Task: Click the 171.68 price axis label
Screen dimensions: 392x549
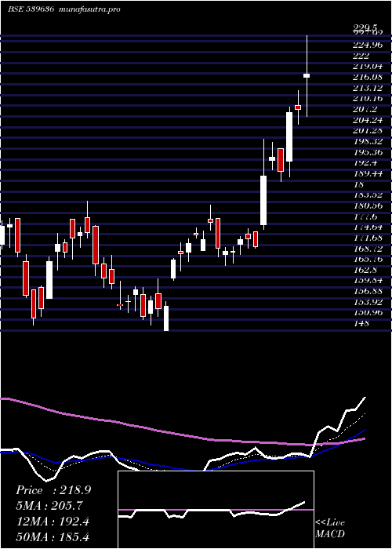Action: 368,238
